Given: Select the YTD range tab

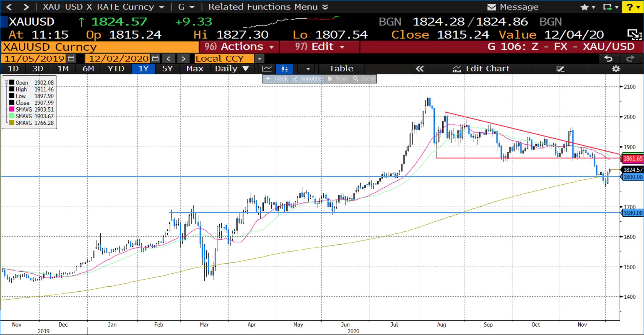Looking at the screenshot, I should pos(116,69).
